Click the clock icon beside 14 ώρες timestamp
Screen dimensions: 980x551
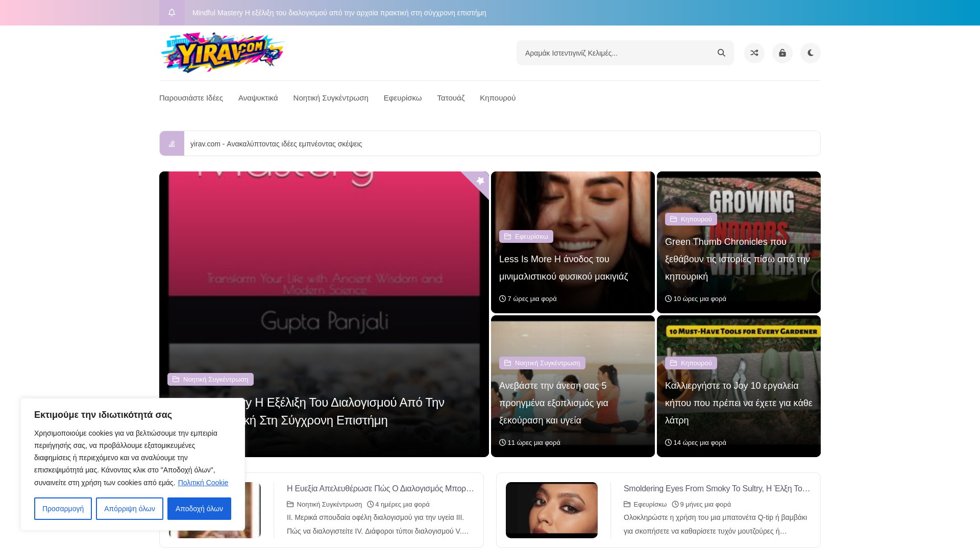pos(668,443)
